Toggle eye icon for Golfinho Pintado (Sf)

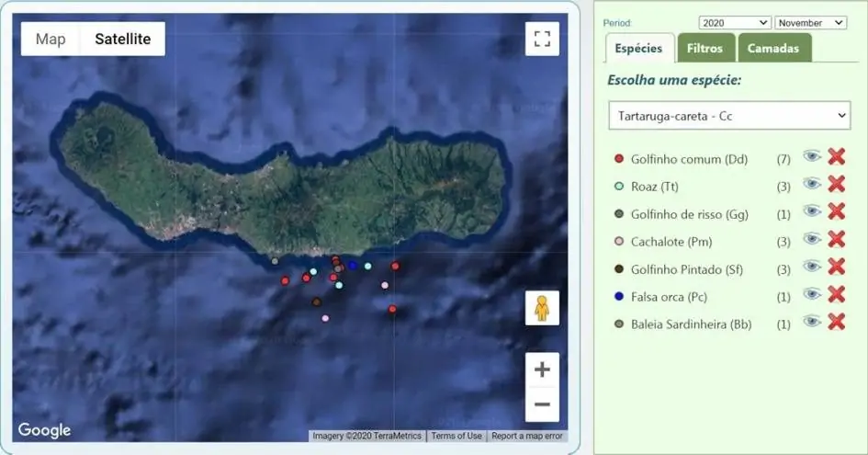click(x=811, y=267)
